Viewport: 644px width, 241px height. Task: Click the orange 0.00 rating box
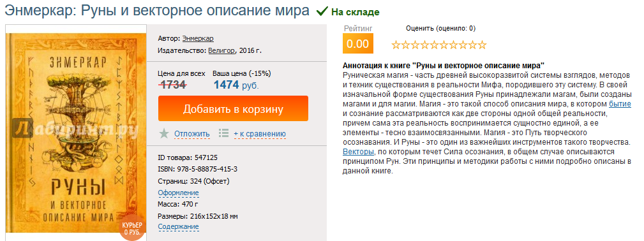(x=358, y=43)
